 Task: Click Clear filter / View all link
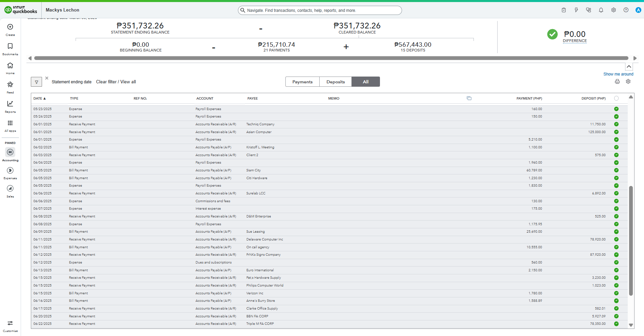[x=116, y=82]
